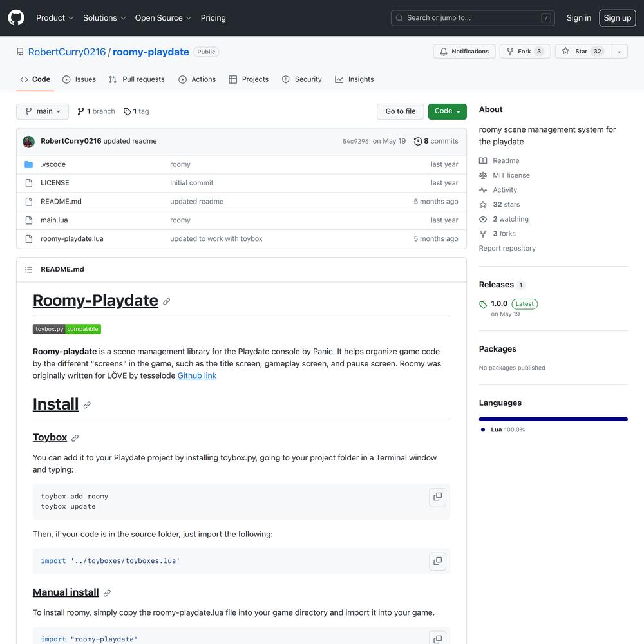
Task: Copy the toybox add roomy code block
Action: click(x=438, y=497)
